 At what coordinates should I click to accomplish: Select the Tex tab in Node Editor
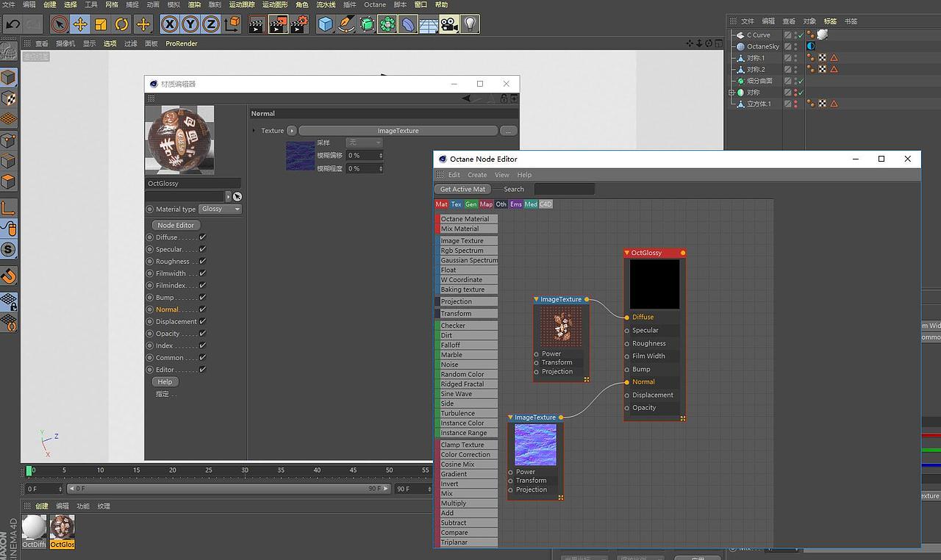coord(457,204)
